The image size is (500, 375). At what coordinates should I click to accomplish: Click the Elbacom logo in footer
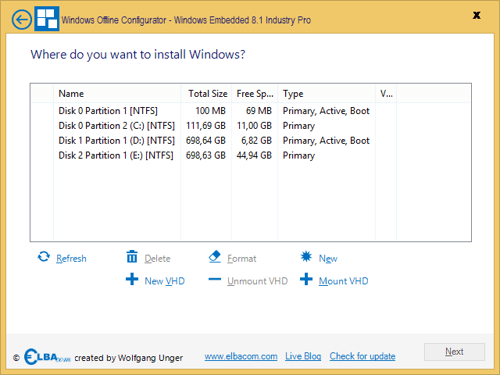47,357
